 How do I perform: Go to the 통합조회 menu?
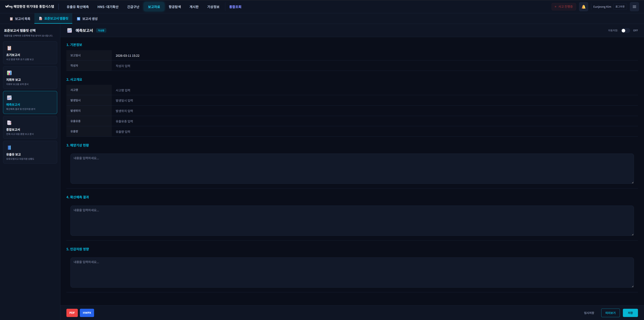click(x=235, y=7)
